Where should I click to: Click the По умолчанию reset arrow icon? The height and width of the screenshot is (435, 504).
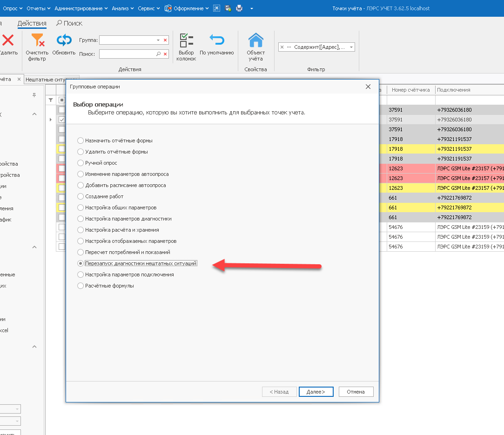216,40
